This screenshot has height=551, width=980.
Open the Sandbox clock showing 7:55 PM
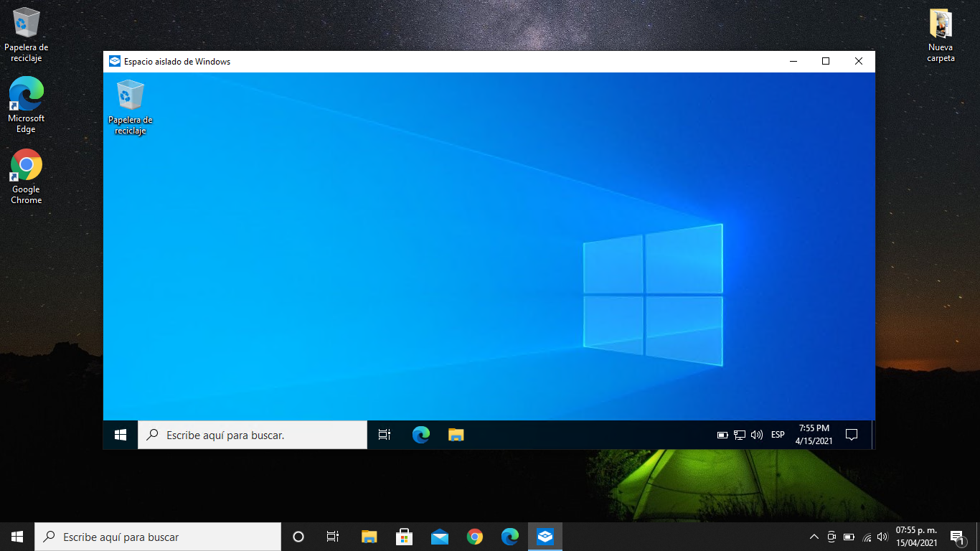point(814,435)
